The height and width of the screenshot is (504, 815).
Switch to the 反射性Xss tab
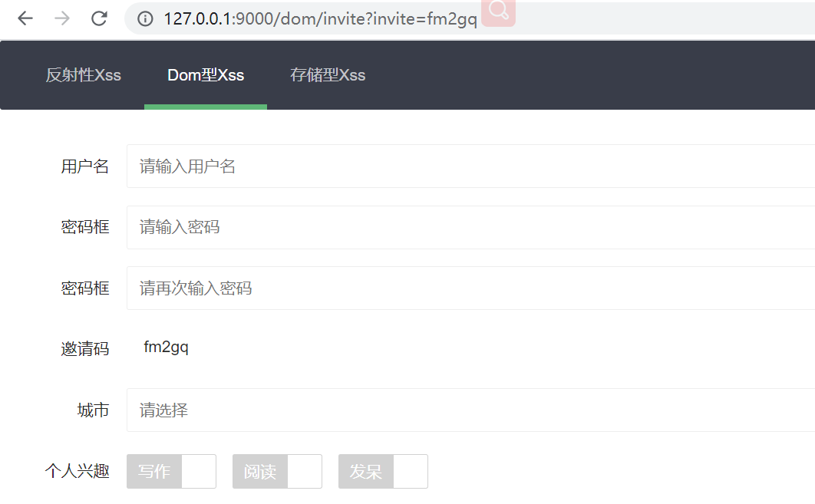tap(83, 75)
